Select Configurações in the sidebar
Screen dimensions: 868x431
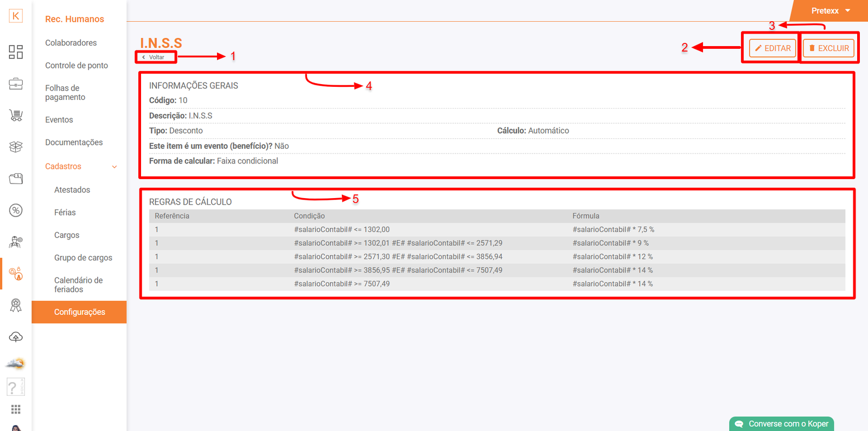[79, 312]
